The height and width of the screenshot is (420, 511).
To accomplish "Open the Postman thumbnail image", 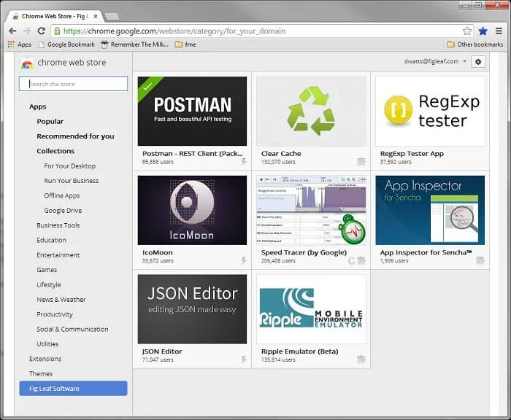I will click(192, 111).
